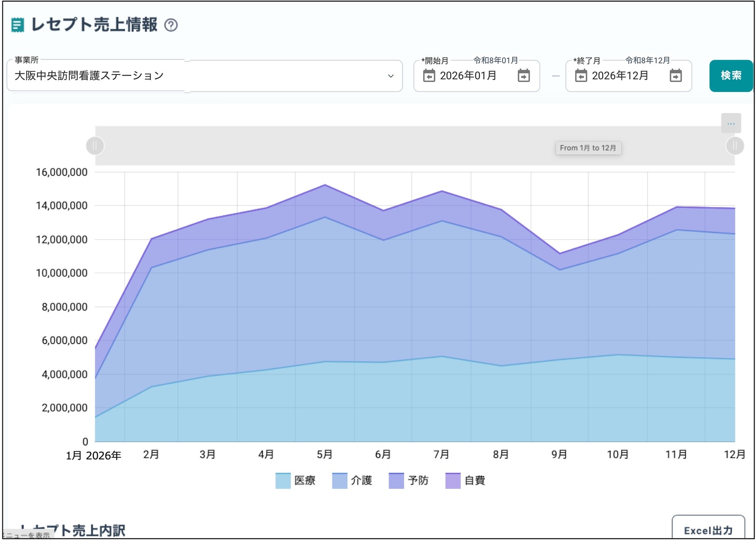Open the chart options ellipsis menu
The height and width of the screenshot is (540, 756).
[x=731, y=123]
